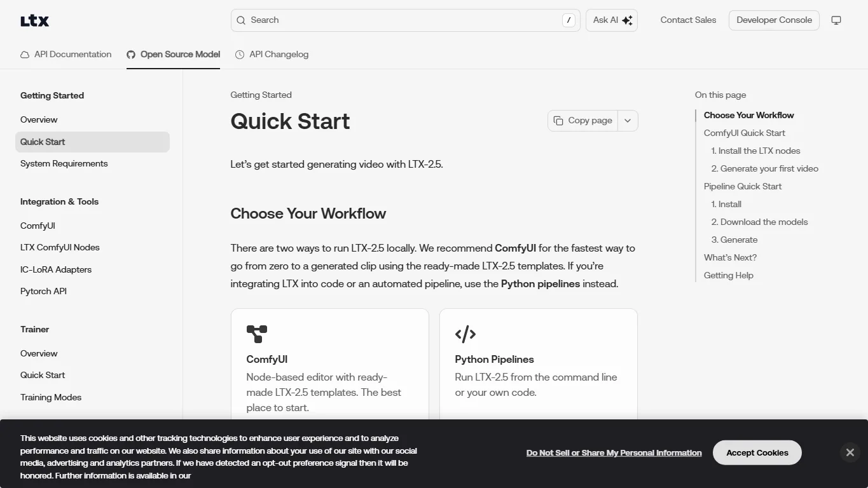Open Do Not Sell or Share link
The image size is (868, 488).
pyautogui.click(x=614, y=452)
